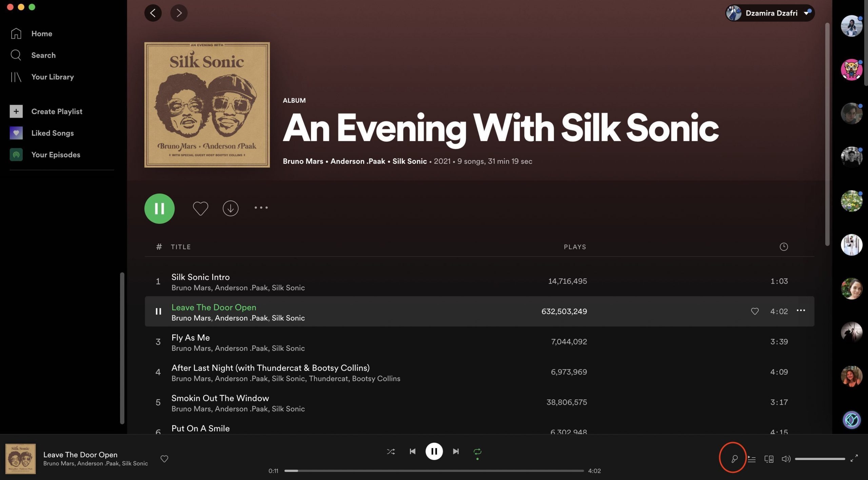Open the lyrics microphone icon
This screenshot has width=868, height=480.
pos(734,459)
